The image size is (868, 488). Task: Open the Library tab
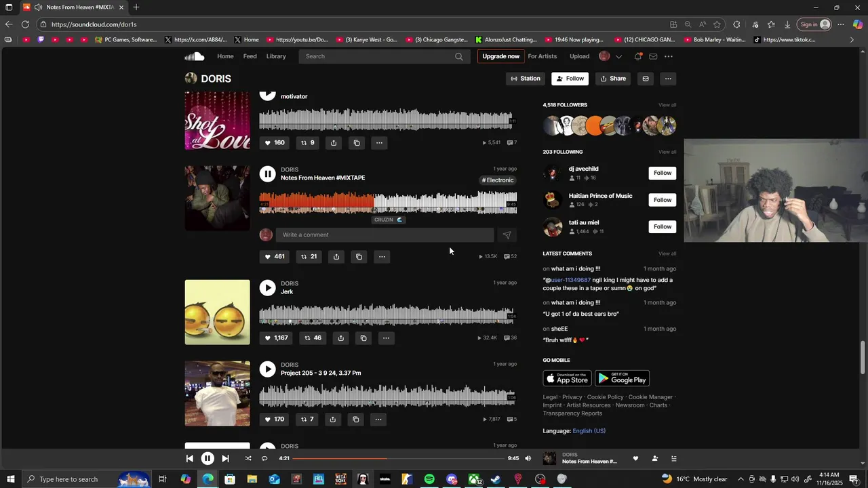click(x=276, y=56)
